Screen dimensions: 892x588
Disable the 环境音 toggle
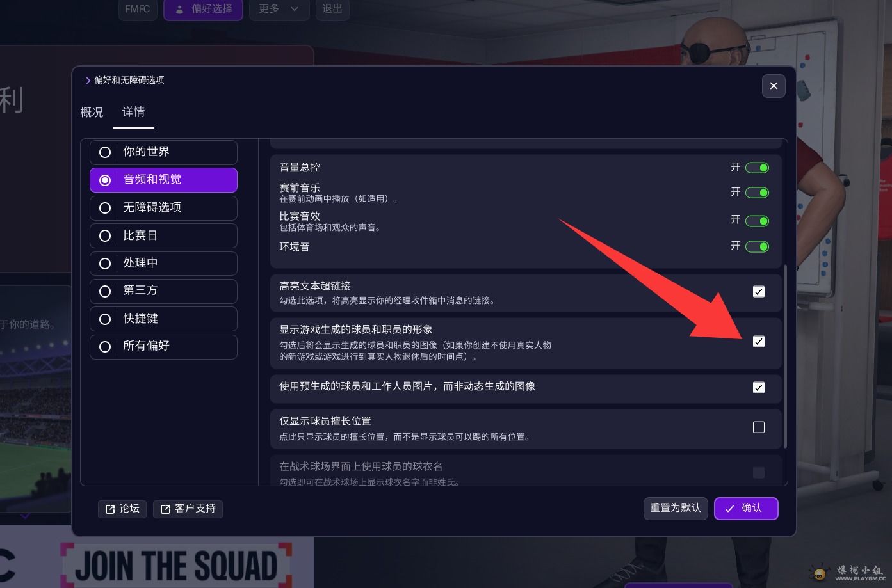[757, 246]
